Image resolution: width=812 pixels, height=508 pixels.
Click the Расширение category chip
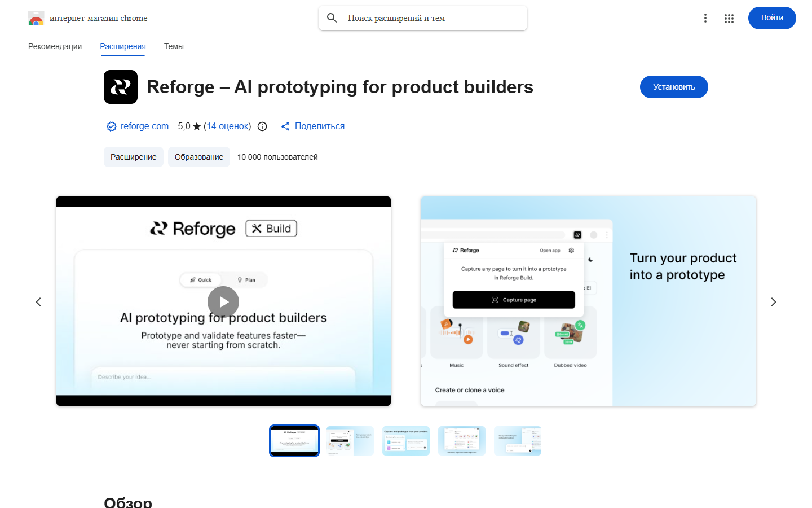click(134, 157)
